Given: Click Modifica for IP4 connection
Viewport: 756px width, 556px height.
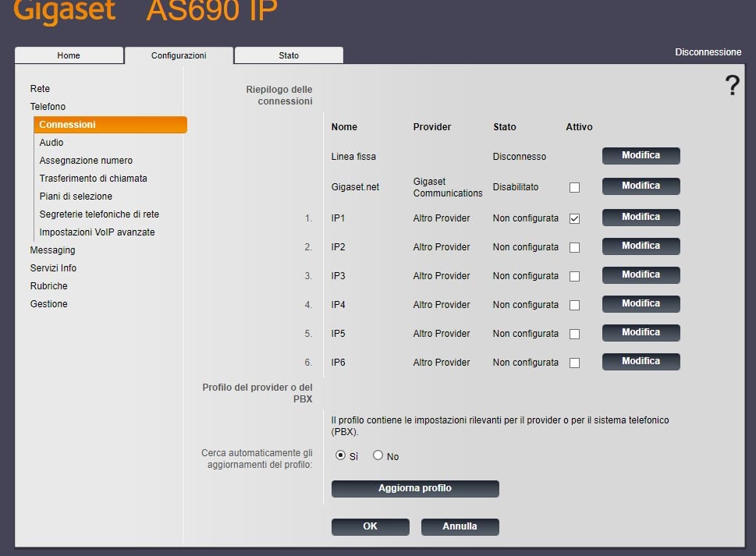Looking at the screenshot, I should (641, 304).
